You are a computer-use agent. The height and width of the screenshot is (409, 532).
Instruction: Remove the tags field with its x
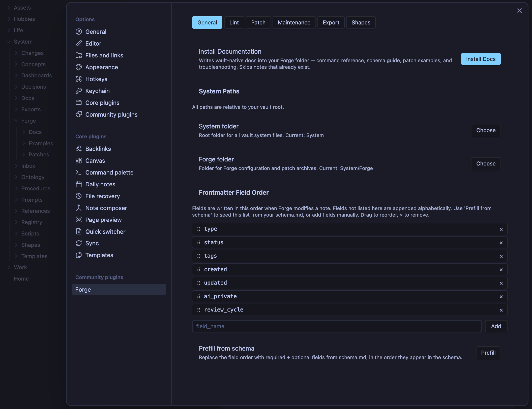coord(501,256)
